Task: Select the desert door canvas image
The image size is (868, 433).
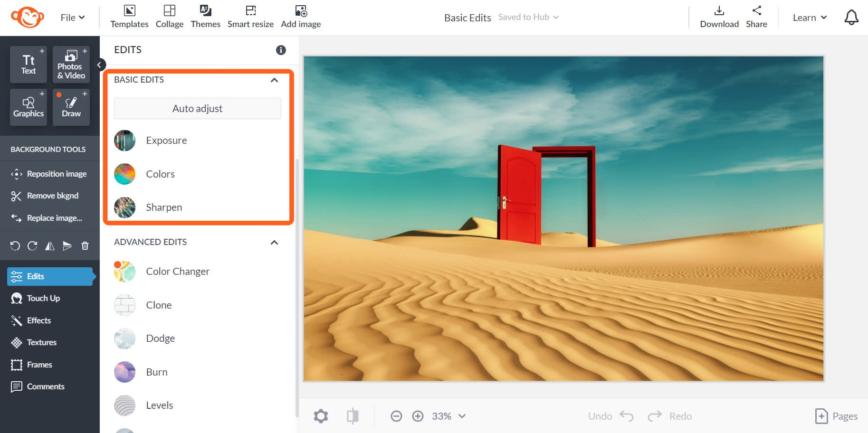Action: pos(563,218)
